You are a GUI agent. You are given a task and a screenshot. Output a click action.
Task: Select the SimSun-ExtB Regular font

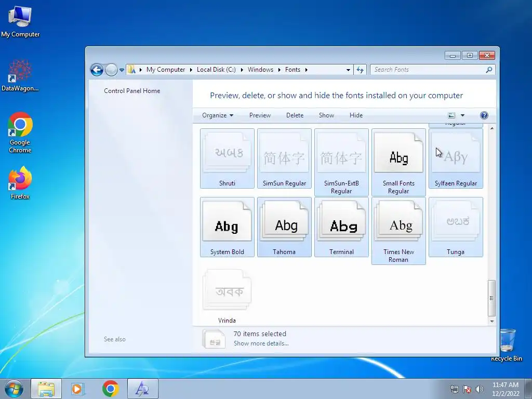tap(341, 162)
